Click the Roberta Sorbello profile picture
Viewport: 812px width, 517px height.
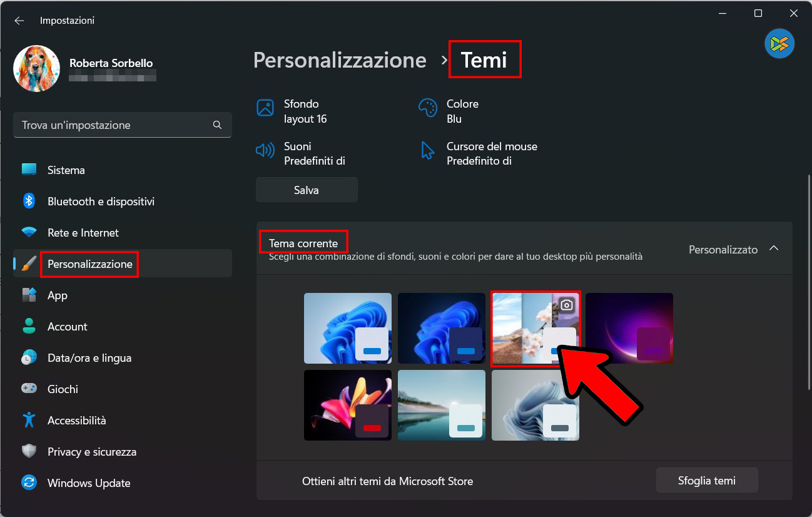36,68
